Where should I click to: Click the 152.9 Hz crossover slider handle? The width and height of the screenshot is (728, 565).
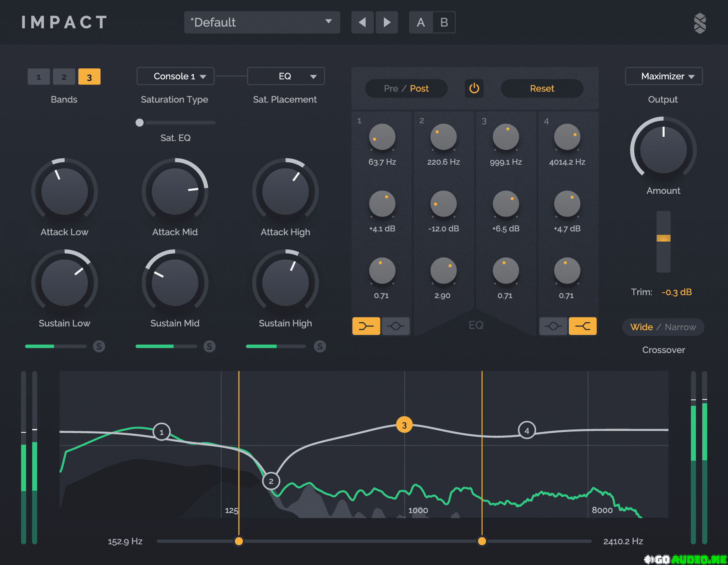[239, 541]
